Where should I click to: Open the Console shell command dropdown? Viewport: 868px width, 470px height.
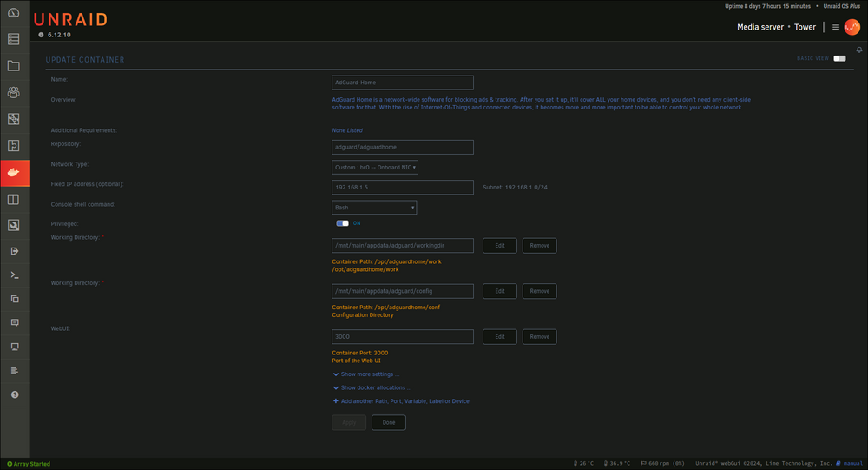tap(374, 208)
